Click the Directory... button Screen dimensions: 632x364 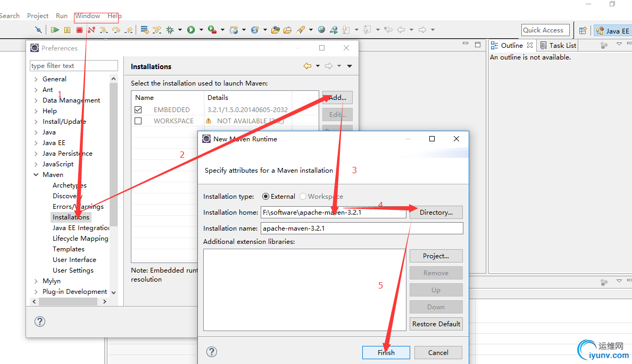436,212
